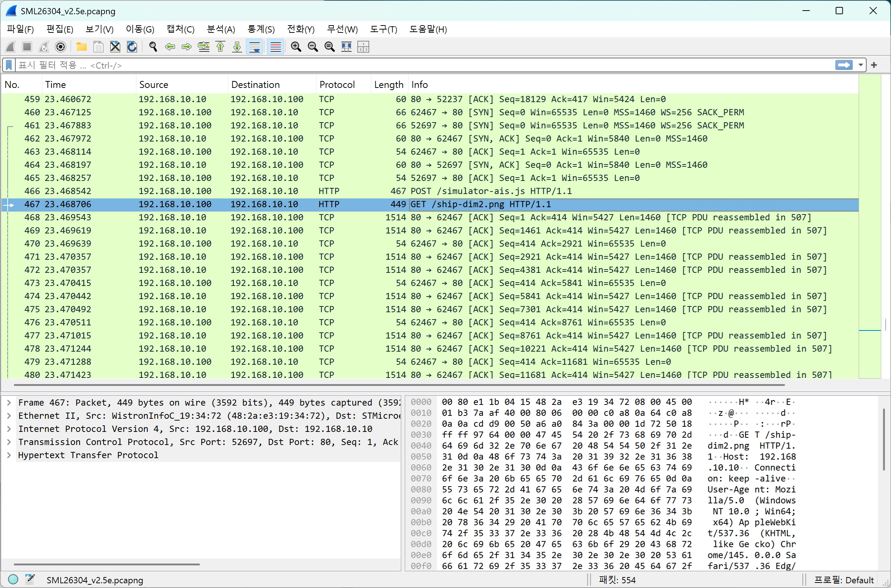Select packet 478 with Seq=10221

pyautogui.click(x=430, y=349)
